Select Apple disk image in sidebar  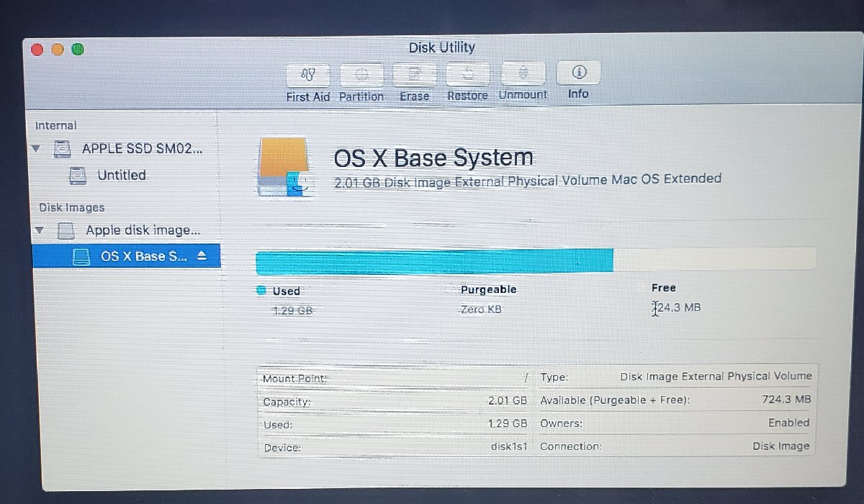click(143, 230)
